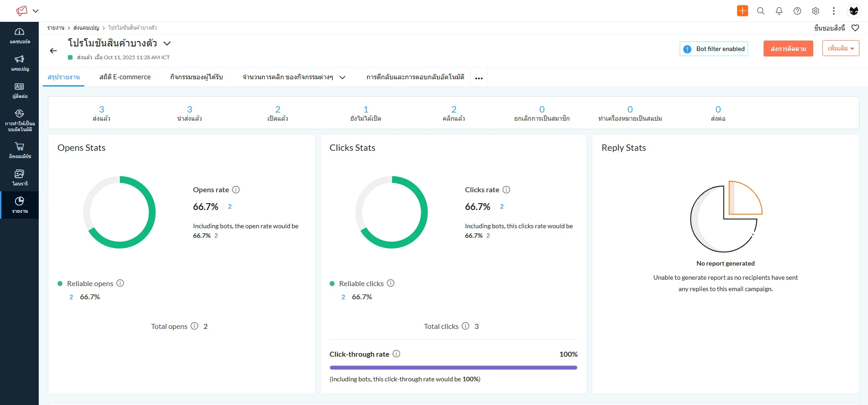Click the orange follow-up send button
868x405 pixels.
(x=788, y=48)
